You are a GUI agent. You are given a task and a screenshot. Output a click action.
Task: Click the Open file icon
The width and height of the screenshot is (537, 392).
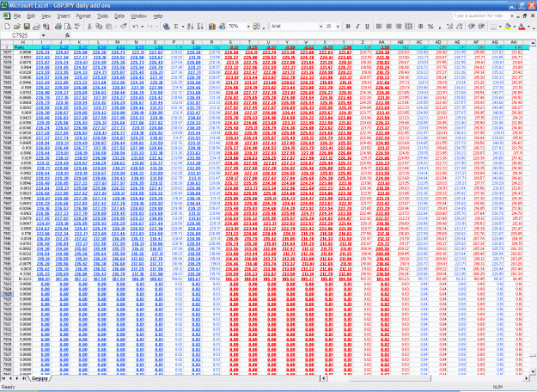[17, 27]
